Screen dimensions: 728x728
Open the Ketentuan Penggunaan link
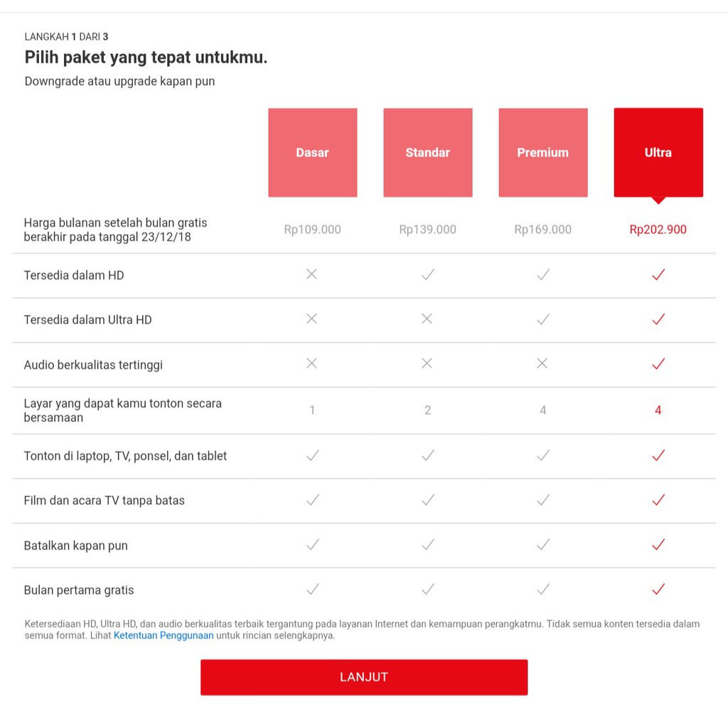coord(164,635)
